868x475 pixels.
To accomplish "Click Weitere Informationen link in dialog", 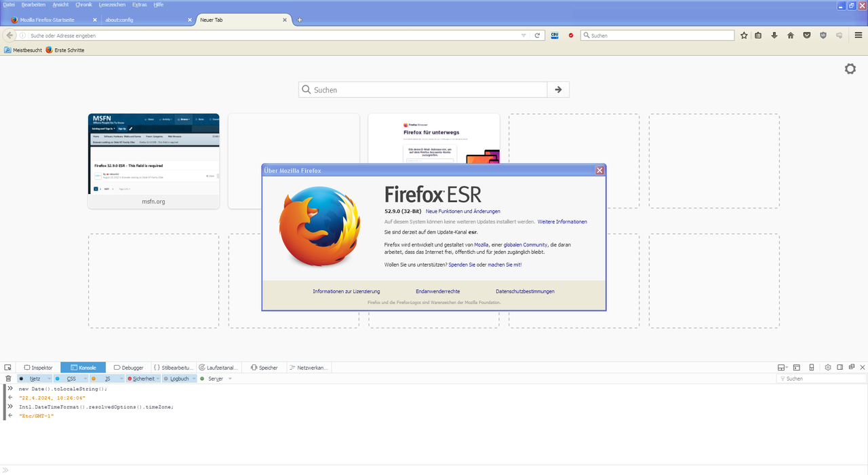I will [562, 222].
